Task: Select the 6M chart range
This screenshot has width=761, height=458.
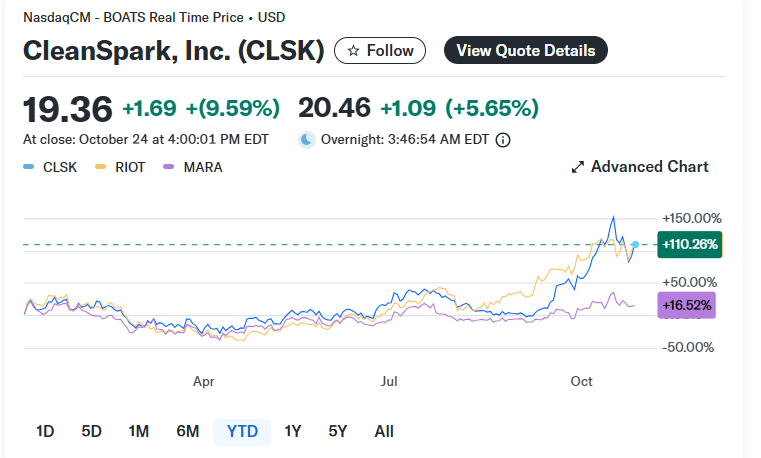Action: click(x=187, y=432)
